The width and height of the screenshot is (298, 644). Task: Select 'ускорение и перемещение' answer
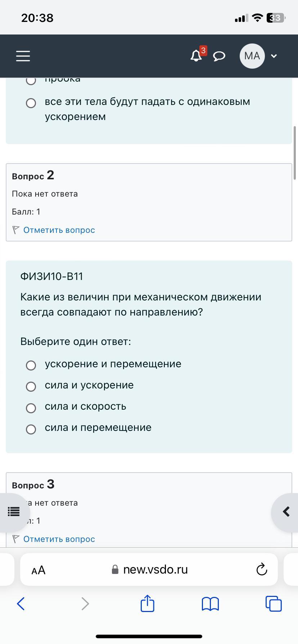click(x=31, y=365)
